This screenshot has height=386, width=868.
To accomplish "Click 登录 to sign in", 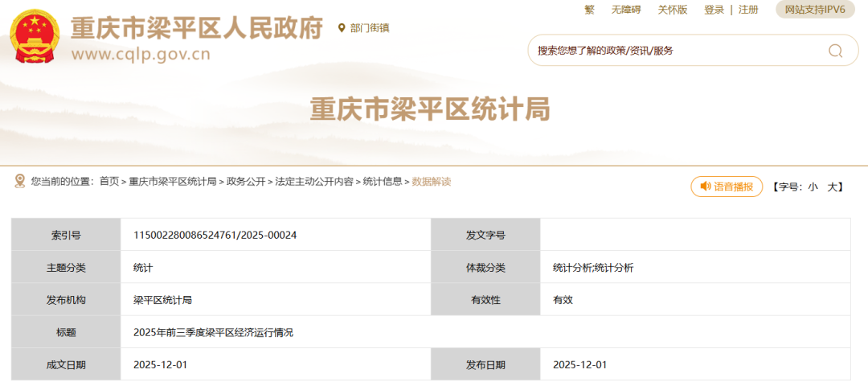I will [x=714, y=10].
